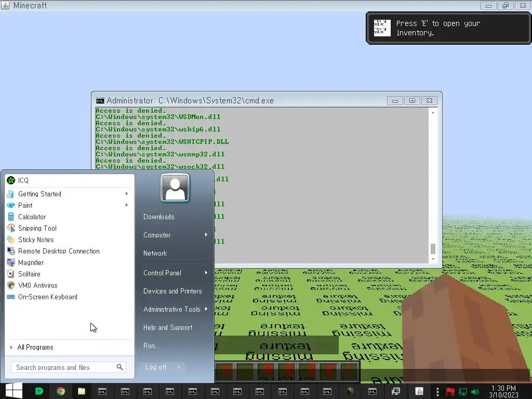Click the line 'C:\Windows\system32\wsock32.dll'
Screen dimensions: 532x399
click(x=160, y=167)
